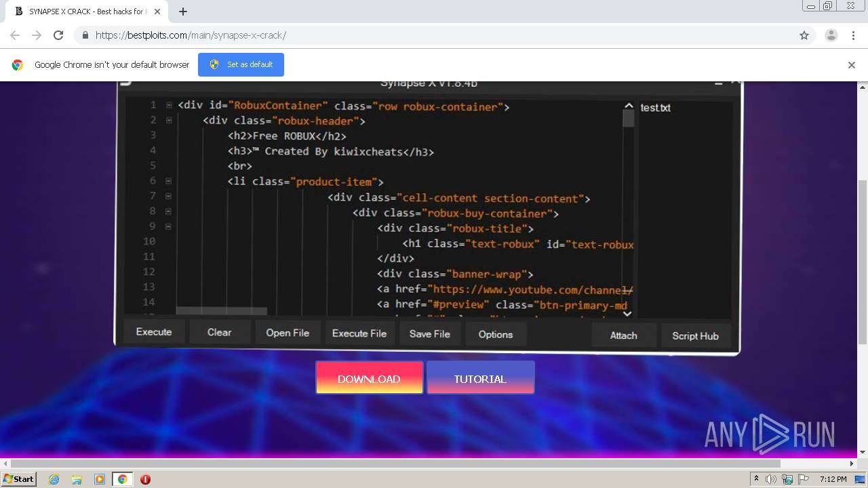Click Execute File in the Synapse X image
This screenshot has width=868, height=488.
(x=359, y=333)
